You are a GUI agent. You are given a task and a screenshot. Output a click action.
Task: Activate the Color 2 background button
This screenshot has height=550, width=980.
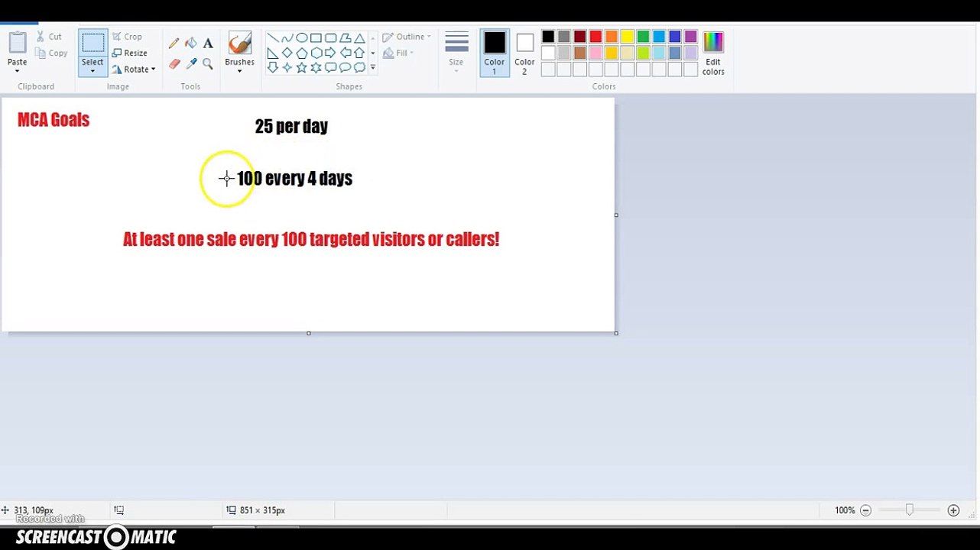coord(524,53)
